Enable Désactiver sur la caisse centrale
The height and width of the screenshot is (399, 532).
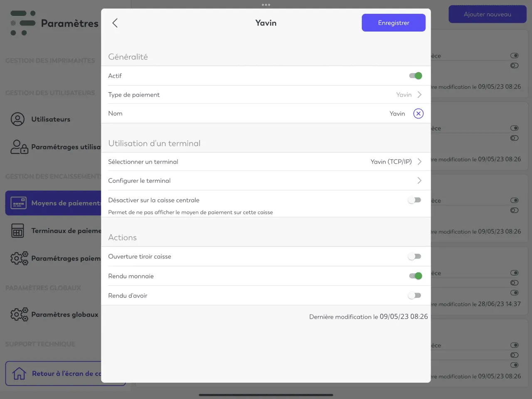click(x=414, y=200)
